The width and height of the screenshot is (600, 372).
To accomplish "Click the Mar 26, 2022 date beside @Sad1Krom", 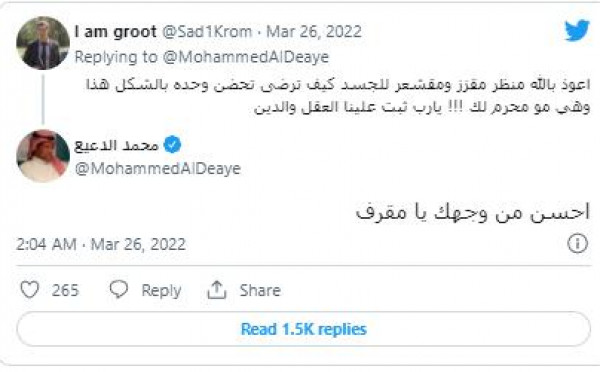I will tap(314, 31).
